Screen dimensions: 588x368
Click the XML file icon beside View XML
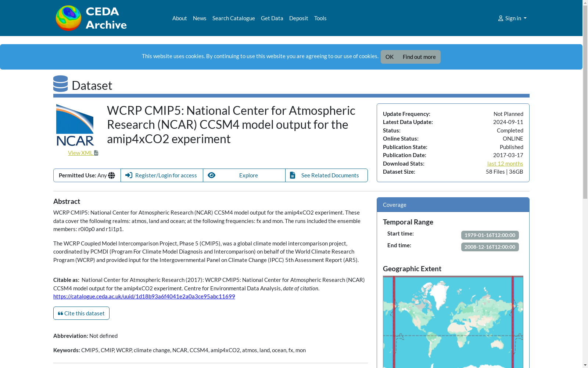[x=96, y=153]
